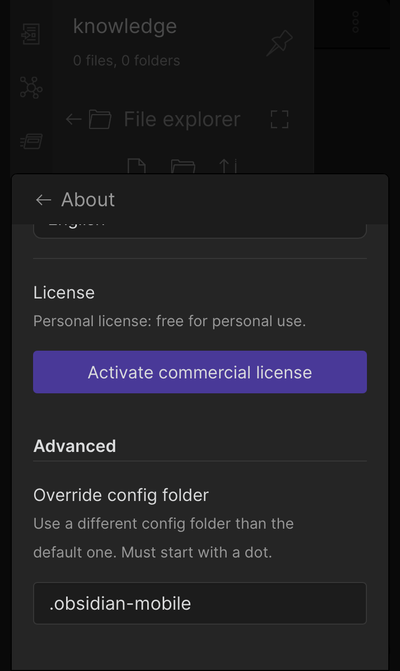Click Activate commercial license button
400x671 pixels.
pos(200,372)
